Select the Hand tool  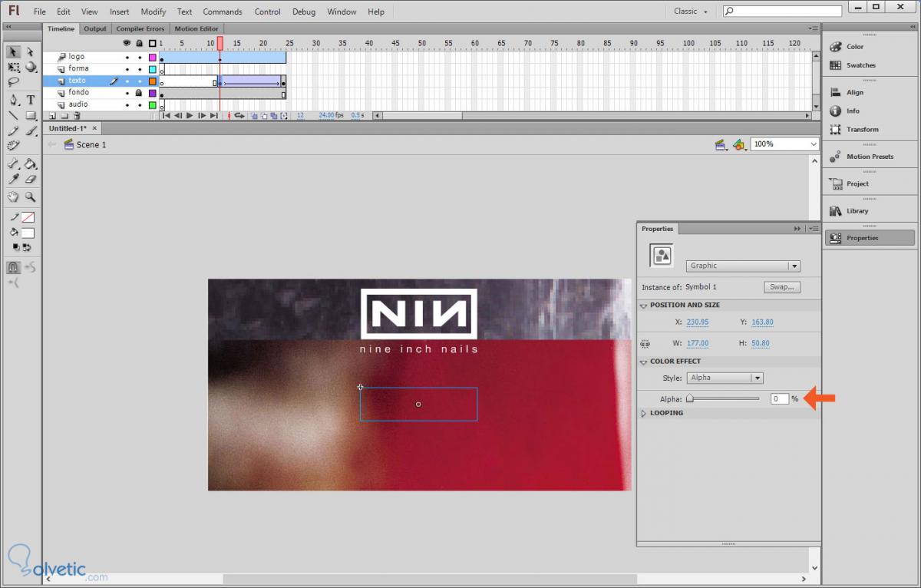14,197
